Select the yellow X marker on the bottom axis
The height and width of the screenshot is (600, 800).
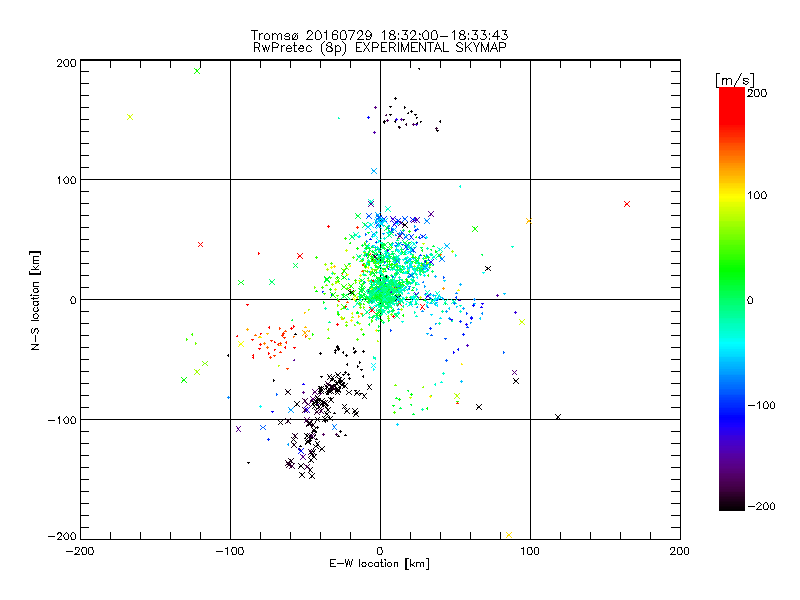click(509, 535)
